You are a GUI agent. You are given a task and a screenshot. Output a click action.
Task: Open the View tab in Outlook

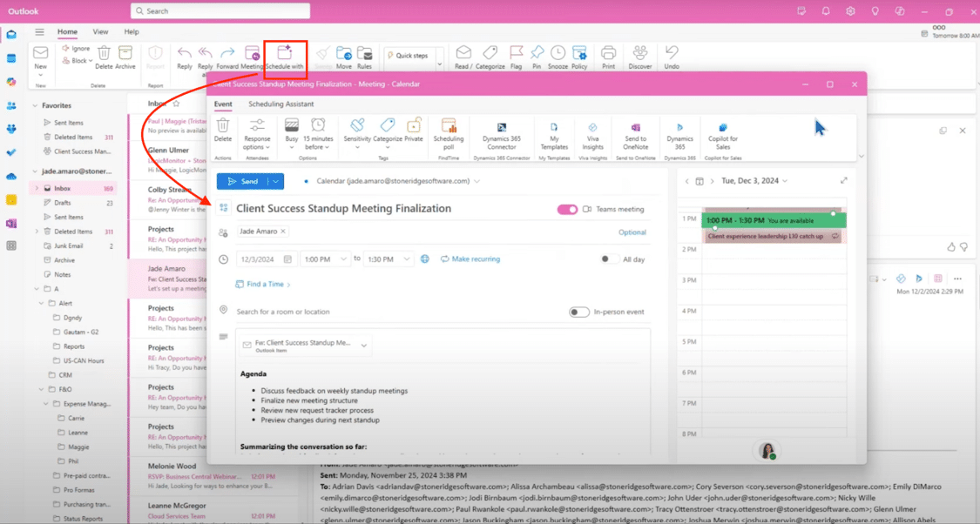coord(100,32)
